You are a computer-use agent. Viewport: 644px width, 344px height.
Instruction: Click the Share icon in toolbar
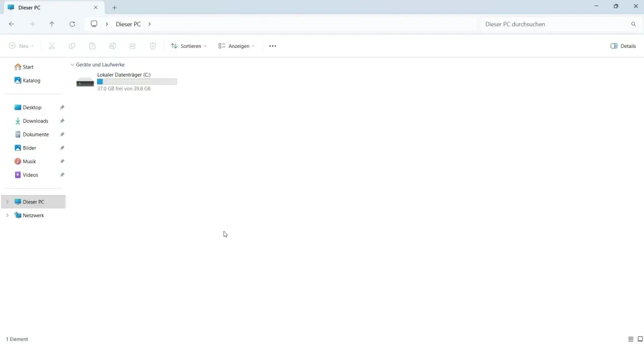[x=133, y=46]
